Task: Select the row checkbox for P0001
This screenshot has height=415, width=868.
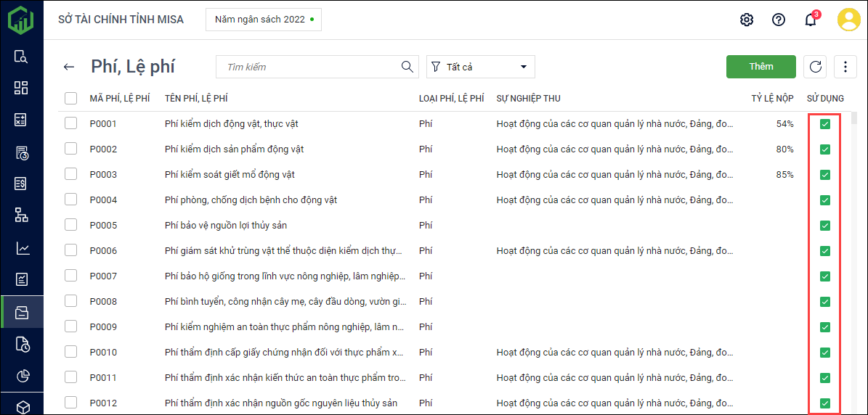Action: pos(70,123)
